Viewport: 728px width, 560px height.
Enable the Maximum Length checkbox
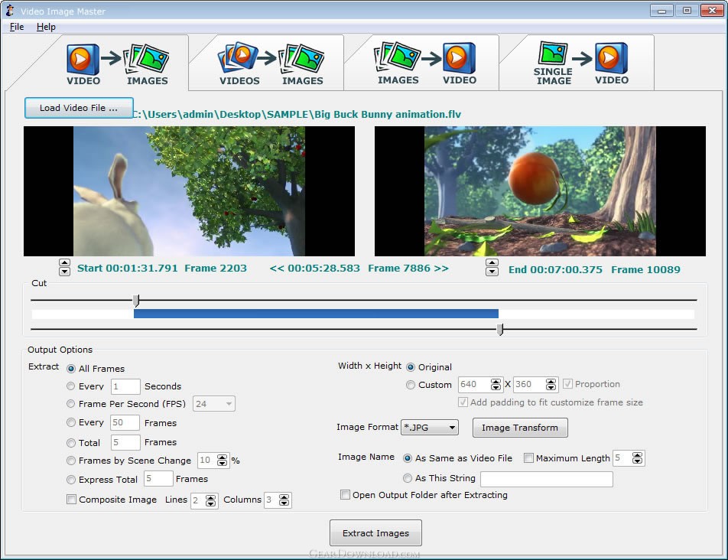tap(528, 458)
